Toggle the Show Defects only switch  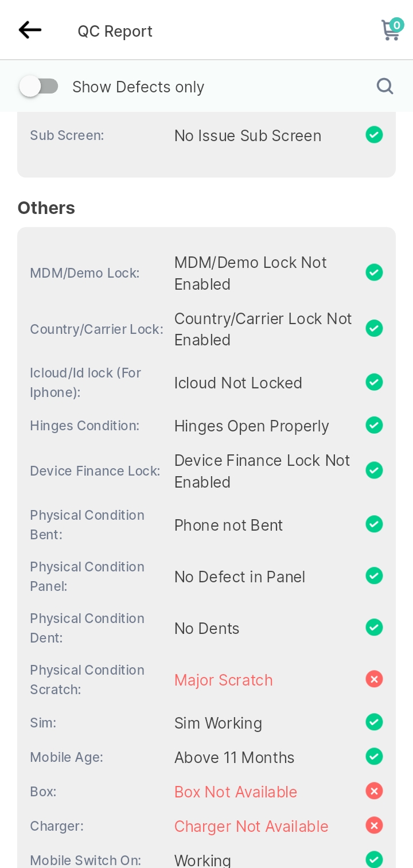38,87
